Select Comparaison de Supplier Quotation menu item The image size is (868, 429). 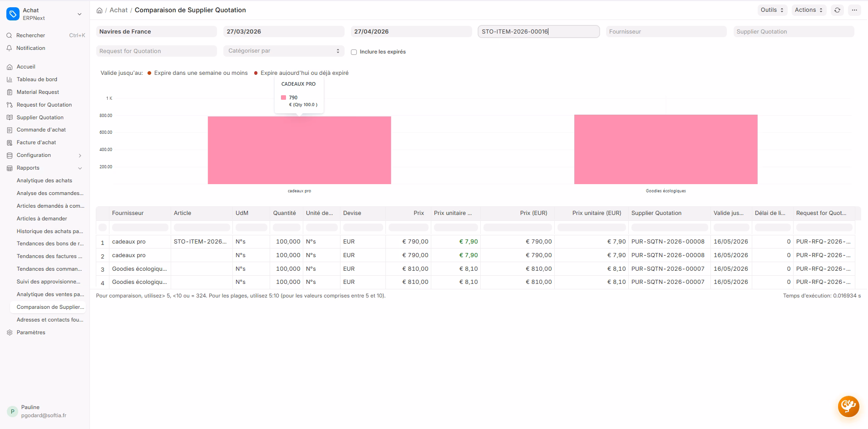[x=48, y=307]
